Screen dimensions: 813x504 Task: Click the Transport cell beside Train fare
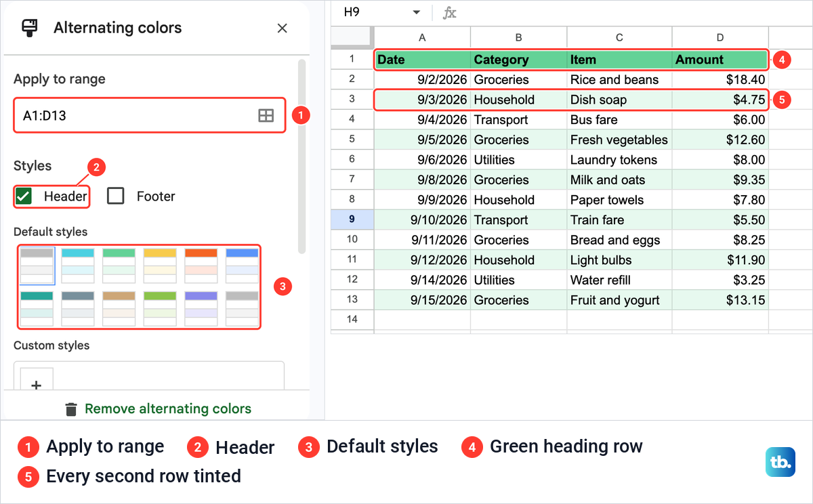518,219
